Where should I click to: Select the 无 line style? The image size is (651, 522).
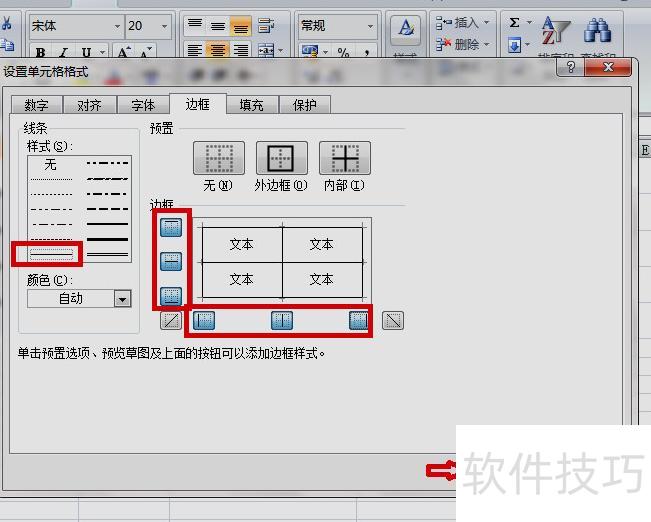[51, 164]
